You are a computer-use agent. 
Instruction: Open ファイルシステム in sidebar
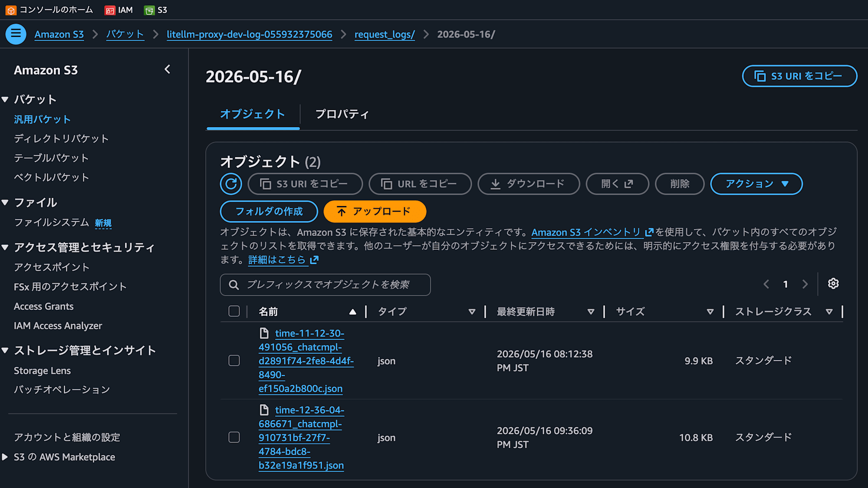coord(51,222)
